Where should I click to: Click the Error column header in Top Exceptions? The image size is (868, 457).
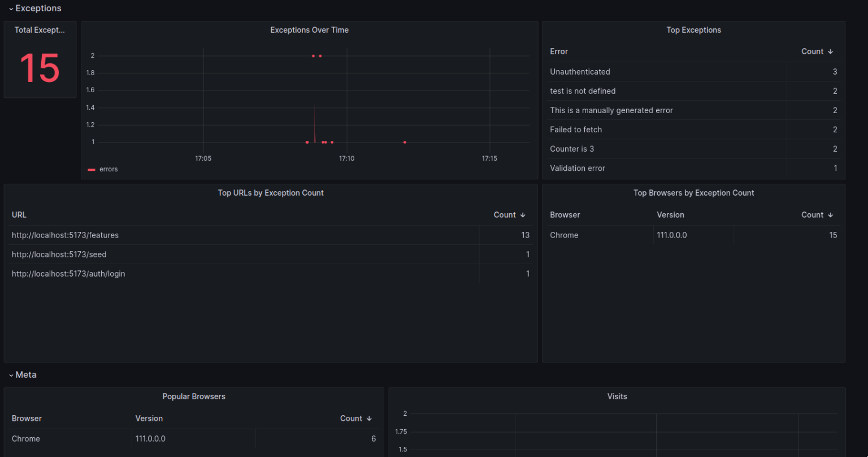[x=558, y=51]
